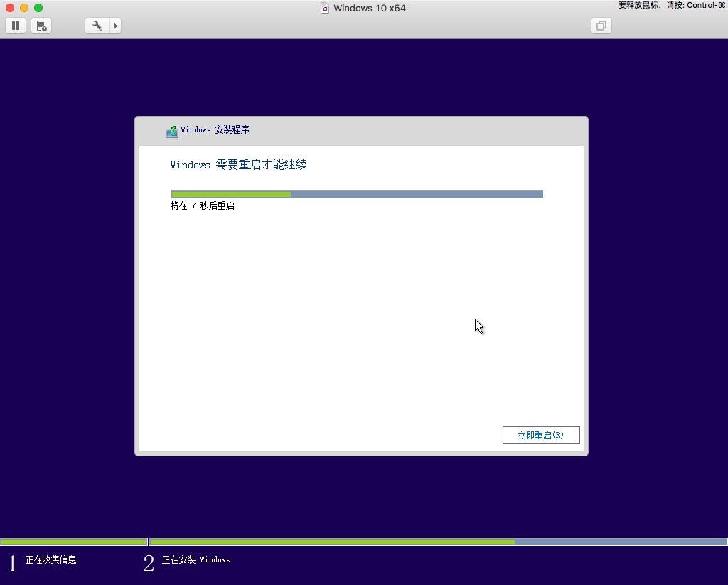Image resolution: width=728 pixels, height=585 pixels.
Task: Click the '正在收集信息' step label
Action: pyautogui.click(x=51, y=559)
